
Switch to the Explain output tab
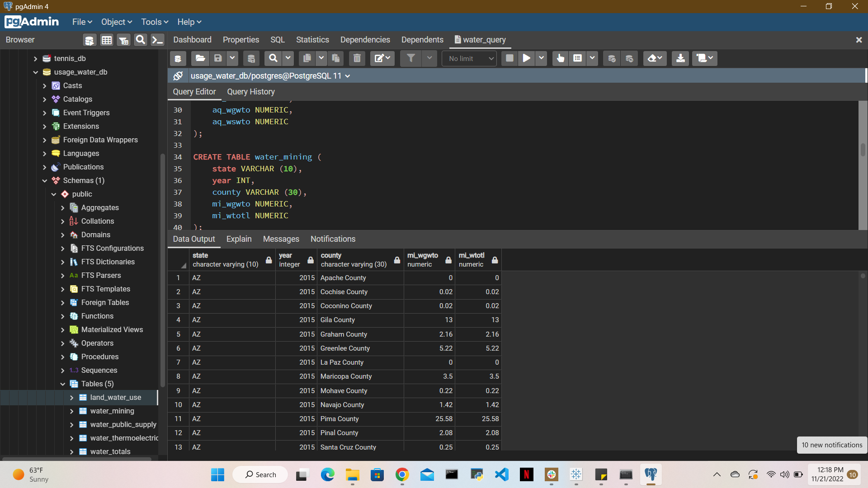(239, 239)
